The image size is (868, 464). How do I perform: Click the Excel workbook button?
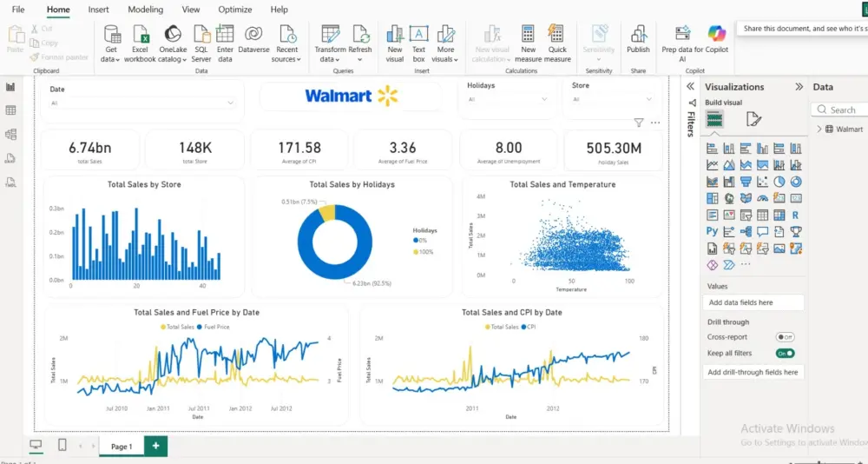[x=140, y=43]
